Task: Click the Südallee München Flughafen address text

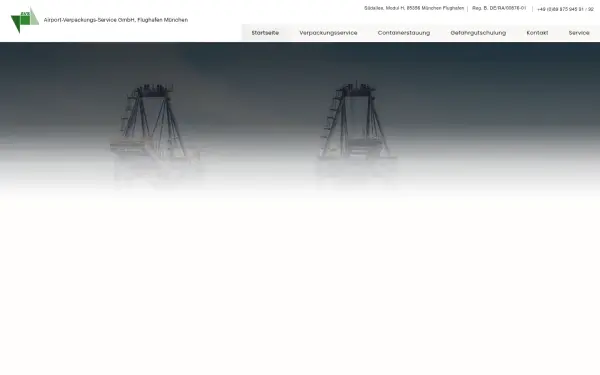Action: [414, 8]
